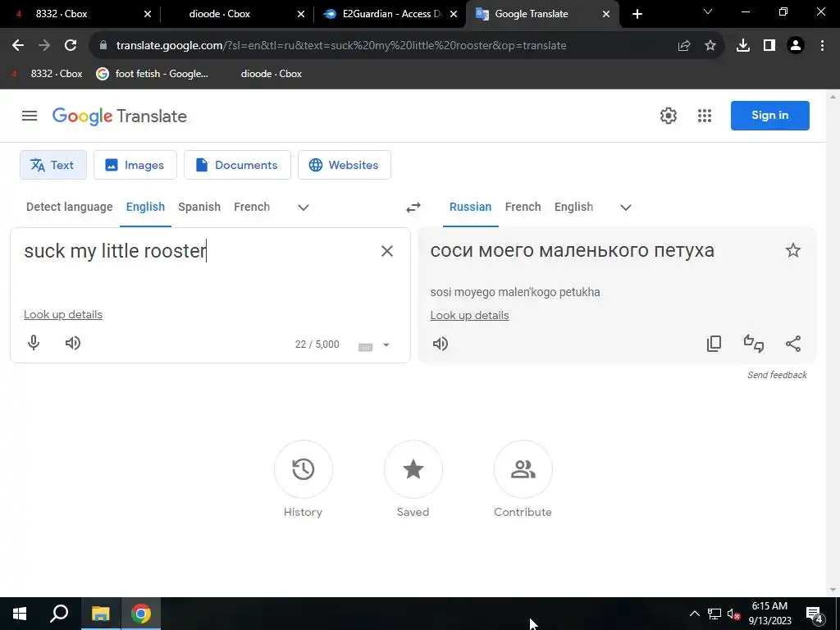Image resolution: width=840 pixels, height=630 pixels.
Task: Open File Explorer from taskbar
Action: point(100,614)
